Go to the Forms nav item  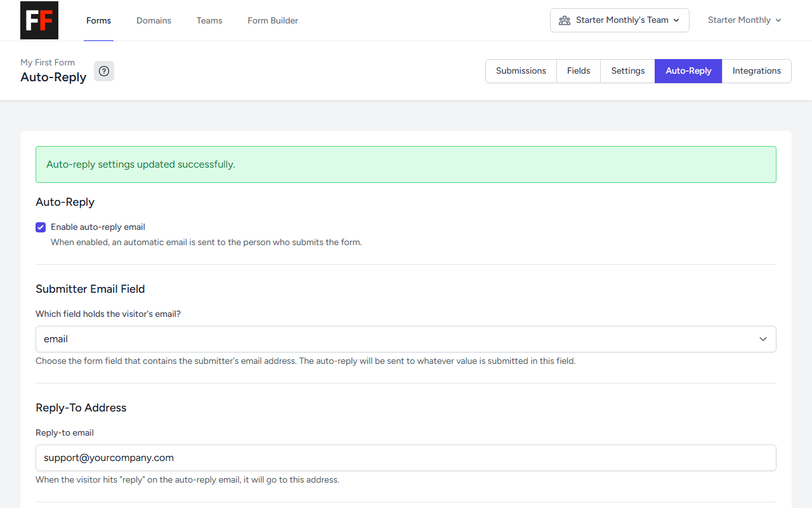(98, 20)
